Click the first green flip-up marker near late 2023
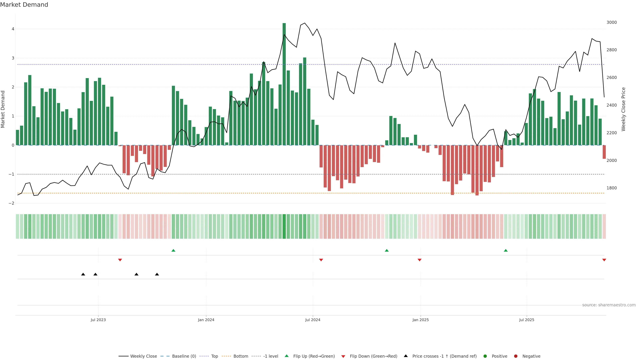This screenshot has width=644, height=362. (173, 251)
